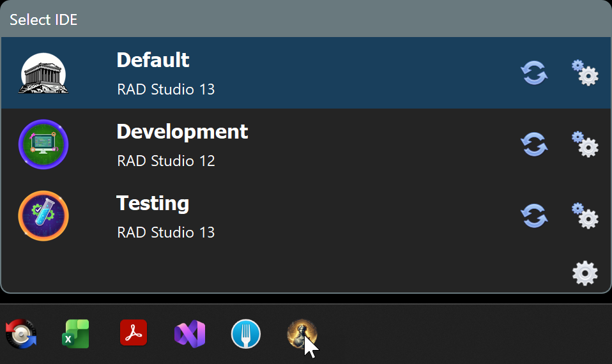Click the Select IDE title text
Viewport: 612px width, 364px height.
point(43,20)
